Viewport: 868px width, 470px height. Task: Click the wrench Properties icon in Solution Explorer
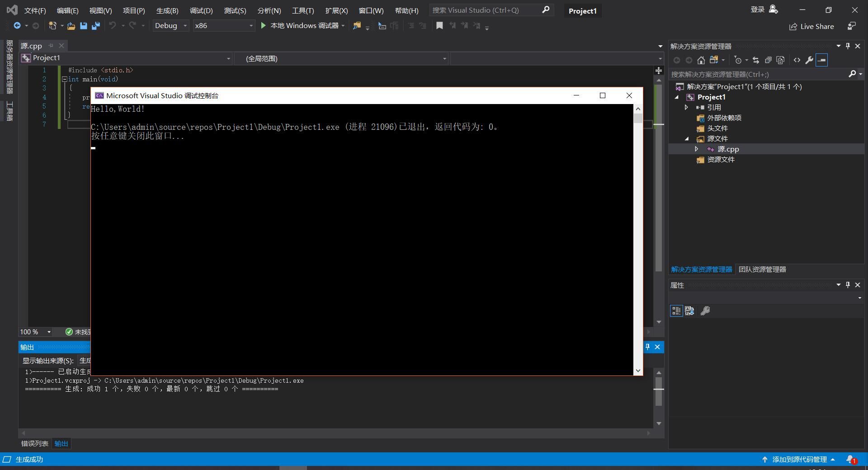point(809,60)
